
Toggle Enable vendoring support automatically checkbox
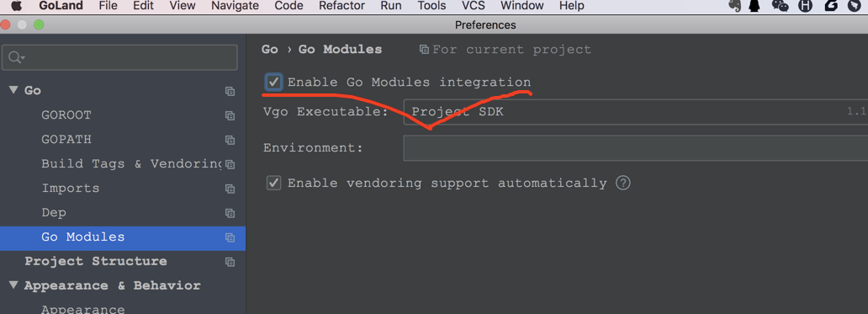pyautogui.click(x=273, y=183)
